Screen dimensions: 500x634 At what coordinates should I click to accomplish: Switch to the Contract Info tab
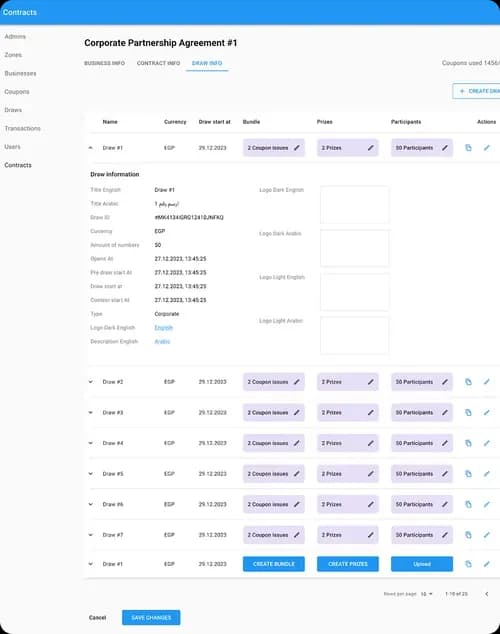tap(158, 63)
